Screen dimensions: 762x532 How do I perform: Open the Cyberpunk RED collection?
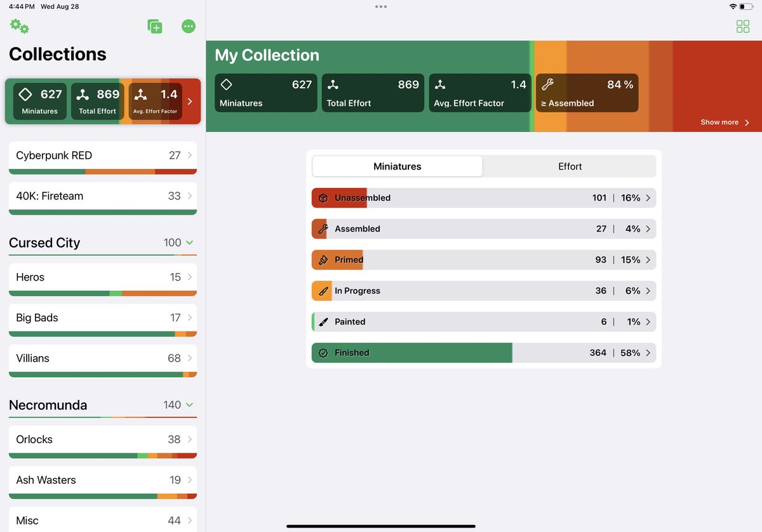coord(103,157)
